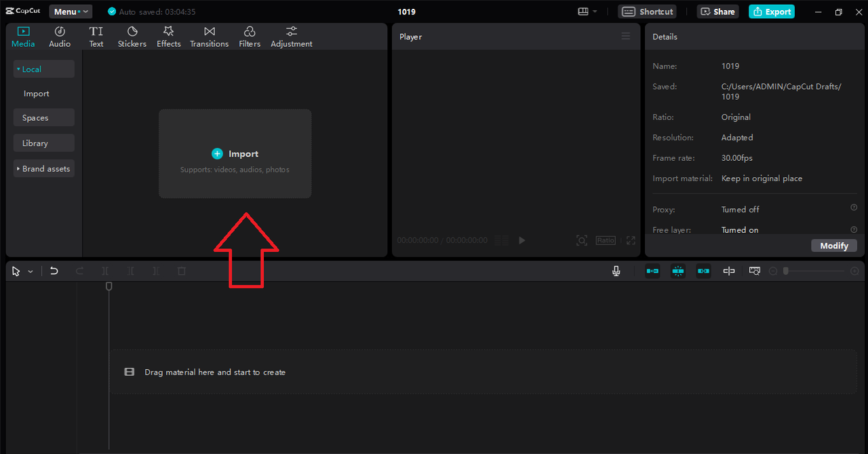The width and height of the screenshot is (868, 454).
Task: Click the Export button
Action: tap(772, 12)
